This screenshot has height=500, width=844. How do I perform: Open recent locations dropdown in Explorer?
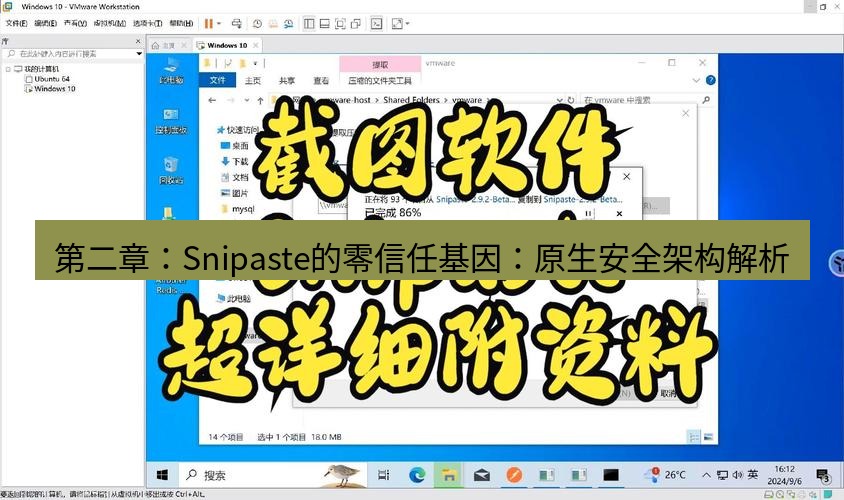point(247,100)
